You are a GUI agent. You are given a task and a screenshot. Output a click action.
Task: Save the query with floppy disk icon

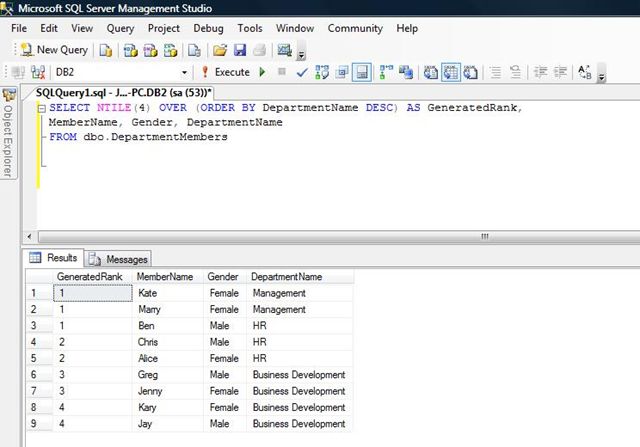[240, 50]
